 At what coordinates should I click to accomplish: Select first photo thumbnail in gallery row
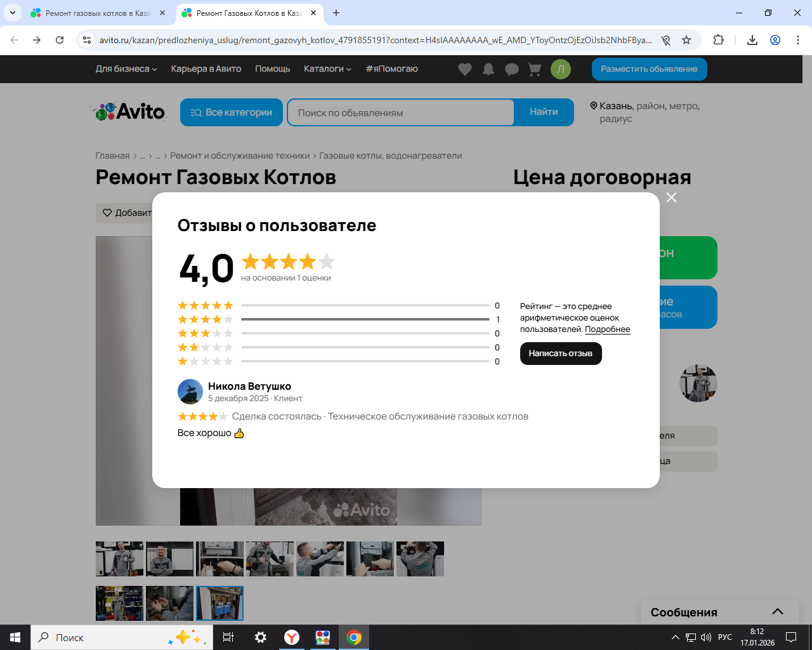pos(119,559)
